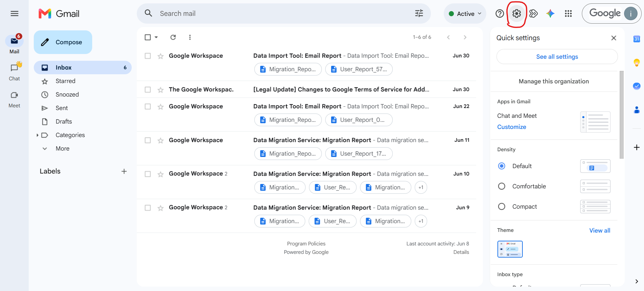Refresh the inbox
The image size is (644, 291).
(173, 37)
